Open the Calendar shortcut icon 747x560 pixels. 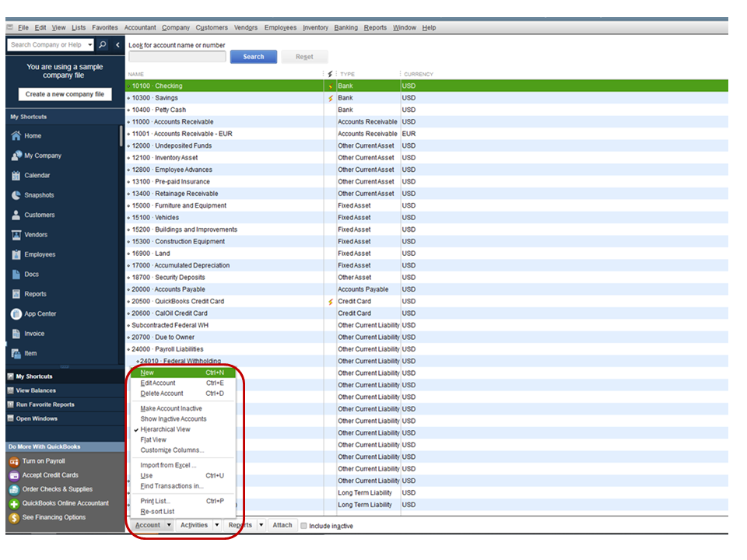16,175
